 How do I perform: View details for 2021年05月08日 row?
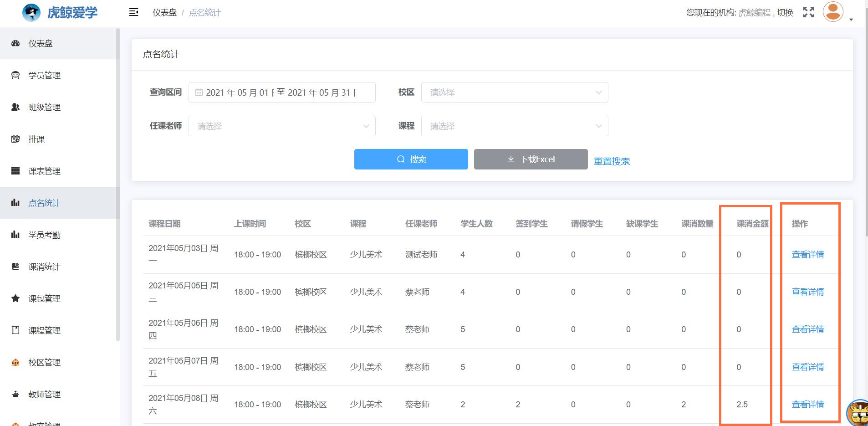point(808,405)
